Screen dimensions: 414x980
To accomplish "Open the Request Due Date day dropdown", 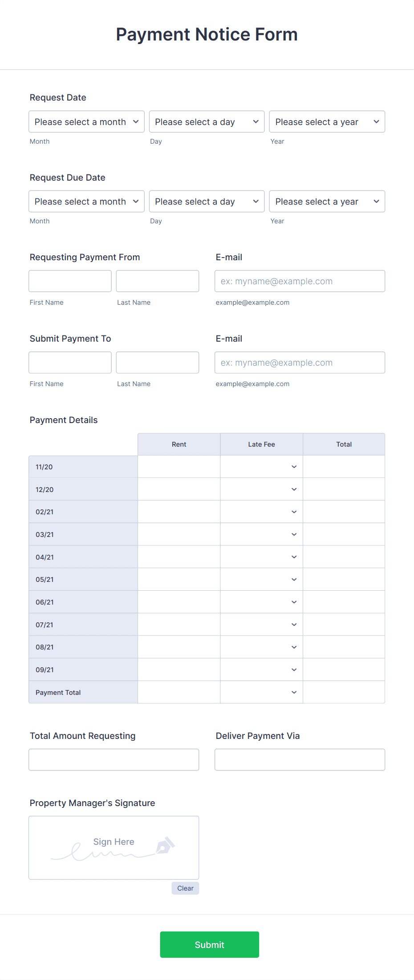I will coord(206,201).
